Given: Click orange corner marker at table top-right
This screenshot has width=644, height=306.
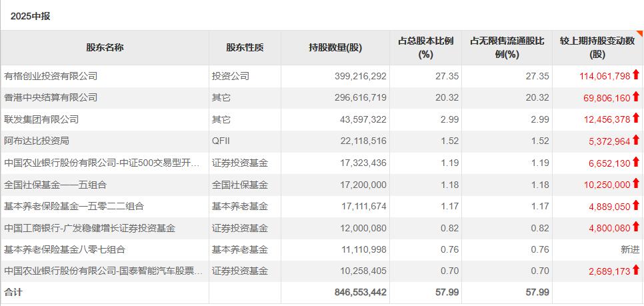Looking at the screenshot, I should coord(640,33).
